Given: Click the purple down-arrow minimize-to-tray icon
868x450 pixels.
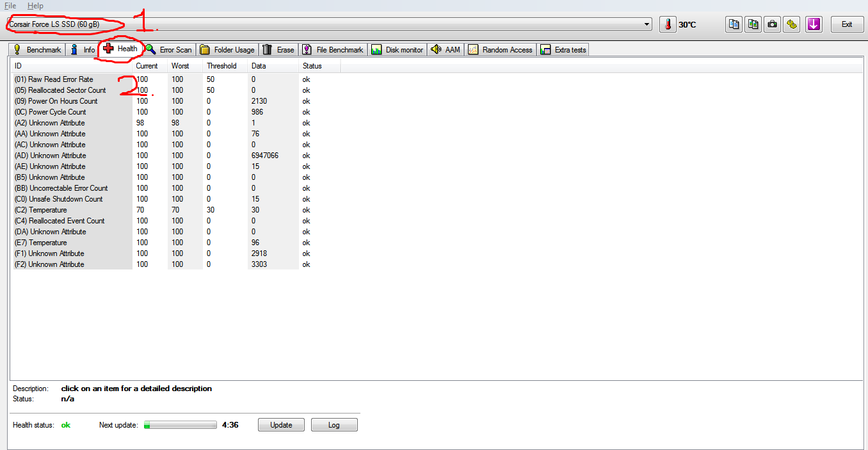Looking at the screenshot, I should 814,24.
